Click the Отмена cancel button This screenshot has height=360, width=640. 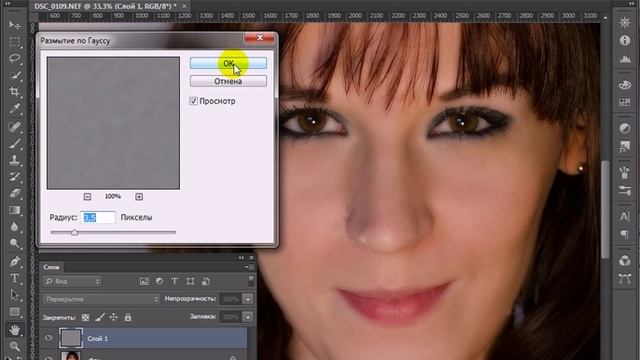coord(228,81)
